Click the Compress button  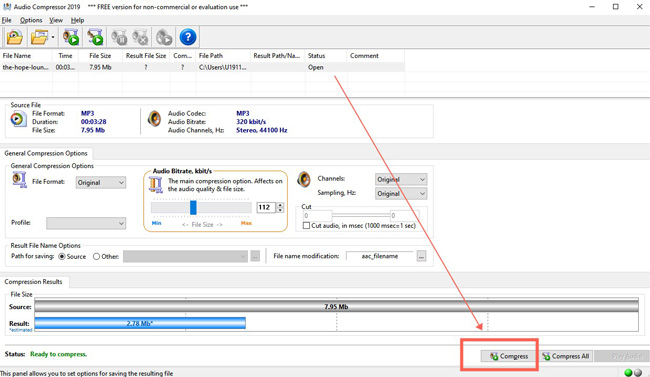click(509, 356)
